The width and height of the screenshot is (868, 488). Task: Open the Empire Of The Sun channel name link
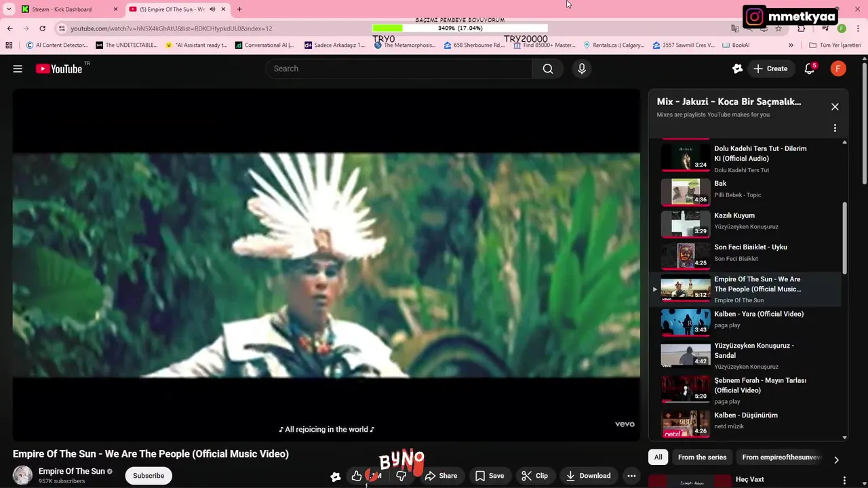[71, 471]
